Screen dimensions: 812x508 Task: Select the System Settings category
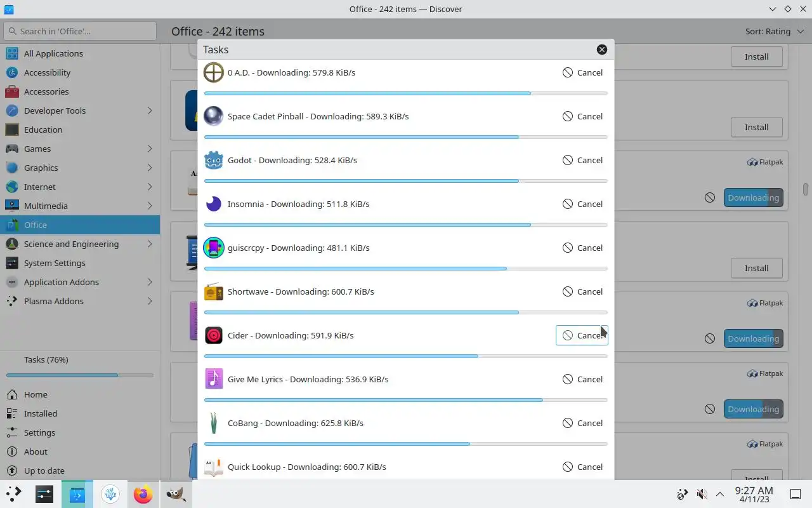[80, 263]
